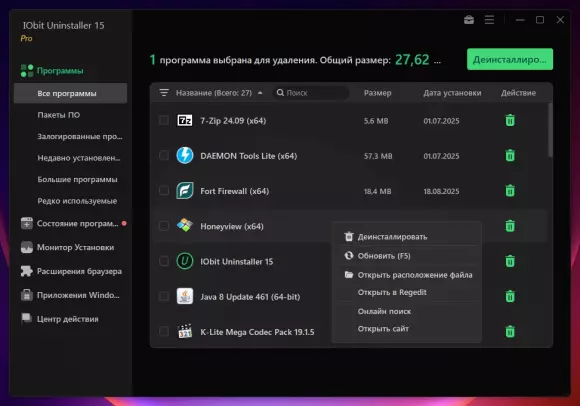Image resolution: width=580 pixels, height=406 pixels.
Task: Click the Honeyview app icon
Action: (185, 225)
